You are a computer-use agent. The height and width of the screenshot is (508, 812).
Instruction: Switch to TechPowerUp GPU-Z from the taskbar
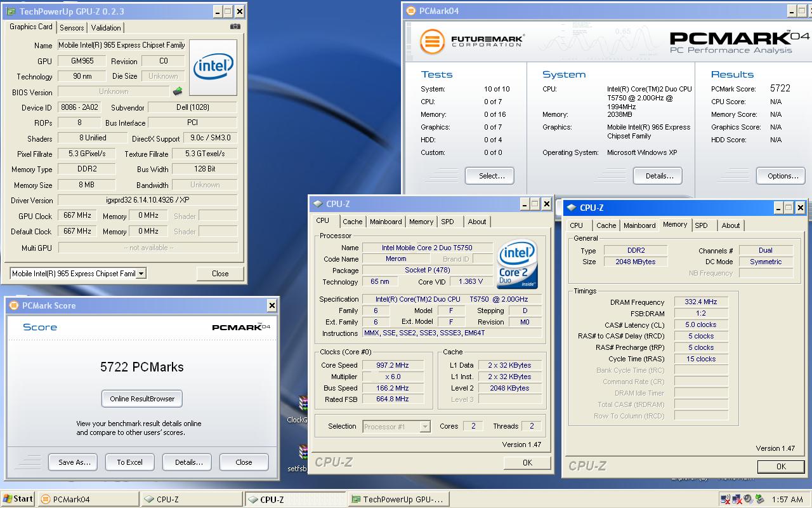(x=399, y=499)
